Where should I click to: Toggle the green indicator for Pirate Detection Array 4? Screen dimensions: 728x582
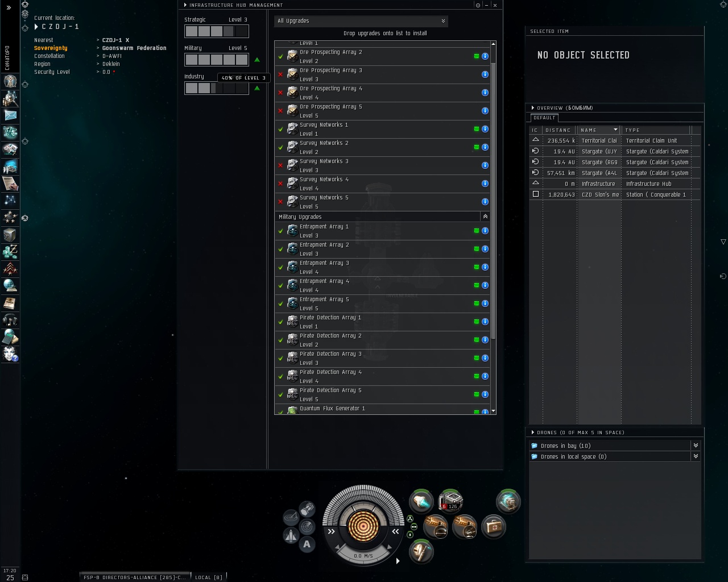coord(477,376)
